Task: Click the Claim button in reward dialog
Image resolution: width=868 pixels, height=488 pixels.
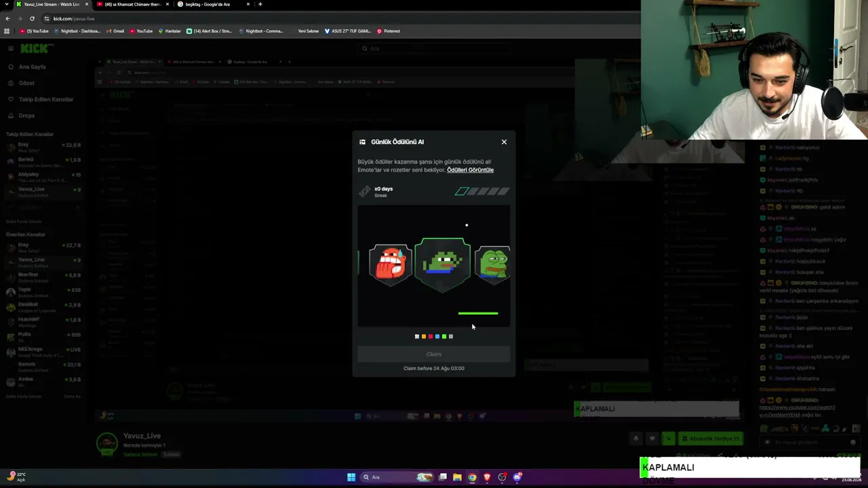Action: [434, 354]
